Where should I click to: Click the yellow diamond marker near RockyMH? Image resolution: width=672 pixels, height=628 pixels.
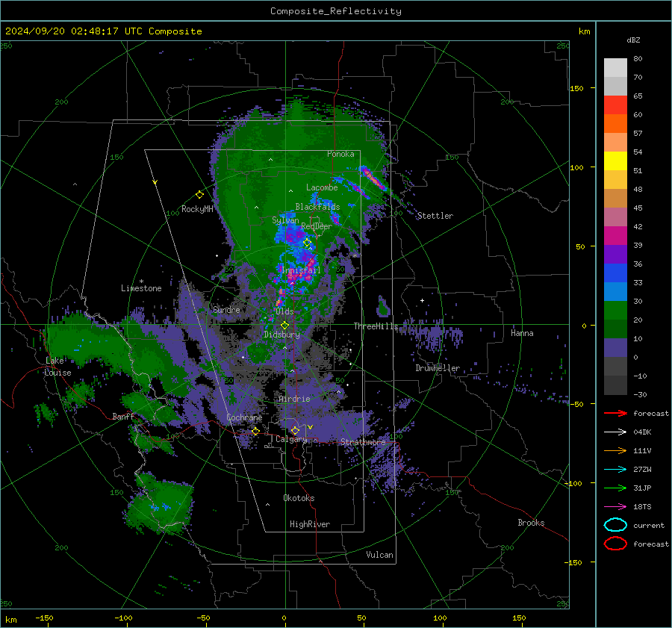pos(199,195)
